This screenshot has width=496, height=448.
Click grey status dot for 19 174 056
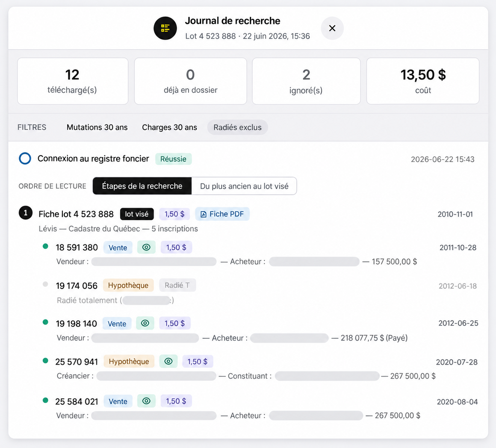click(x=45, y=284)
